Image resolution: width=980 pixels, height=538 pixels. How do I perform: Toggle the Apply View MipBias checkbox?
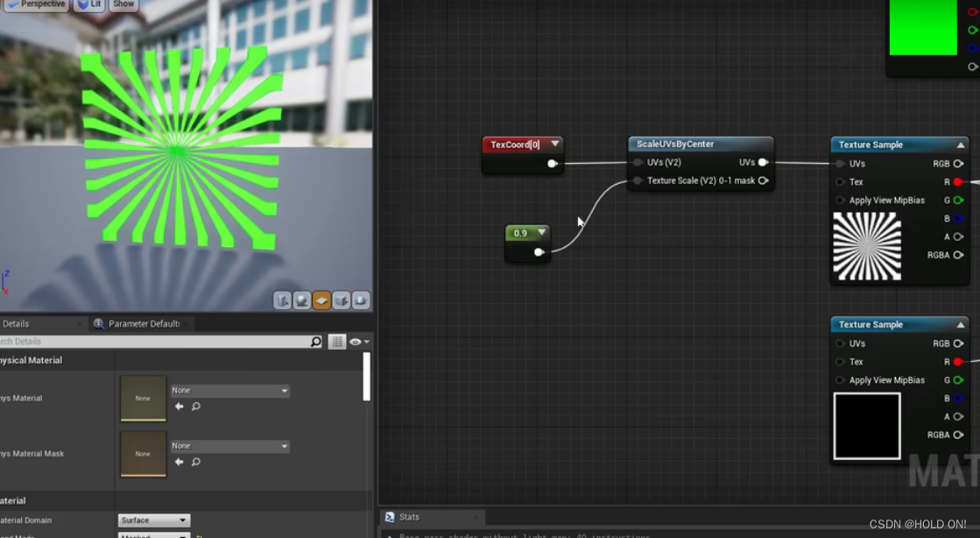(x=840, y=200)
